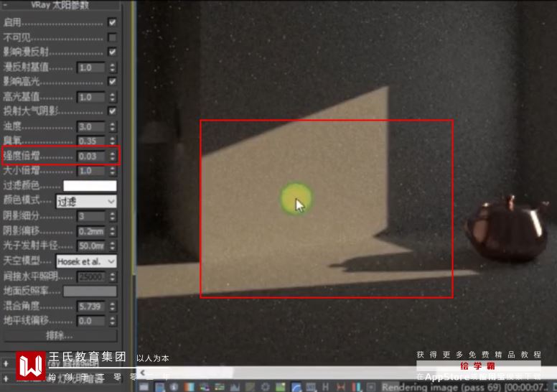Click the 漫反射基值 spinner arrows
557x392 pixels.
[x=112, y=67]
